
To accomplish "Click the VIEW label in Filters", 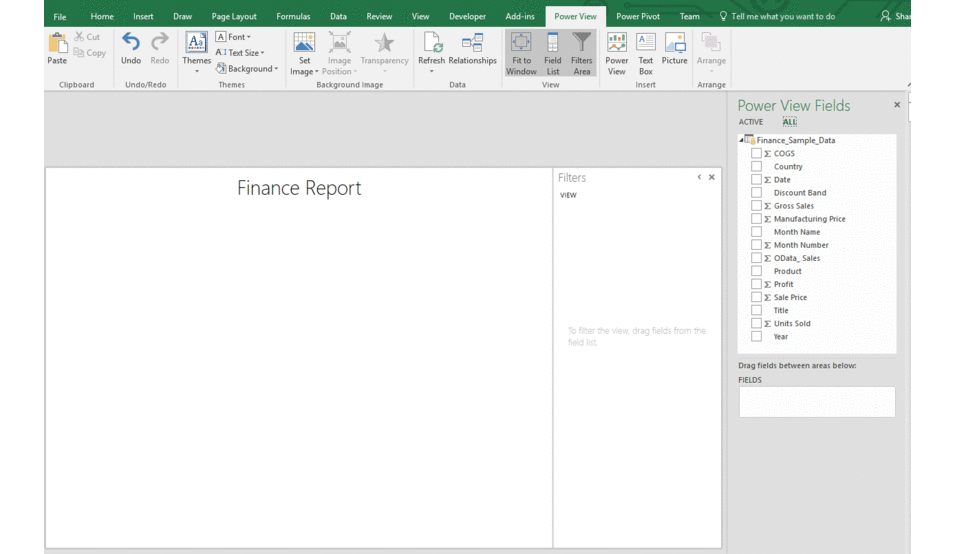I will 568,195.
